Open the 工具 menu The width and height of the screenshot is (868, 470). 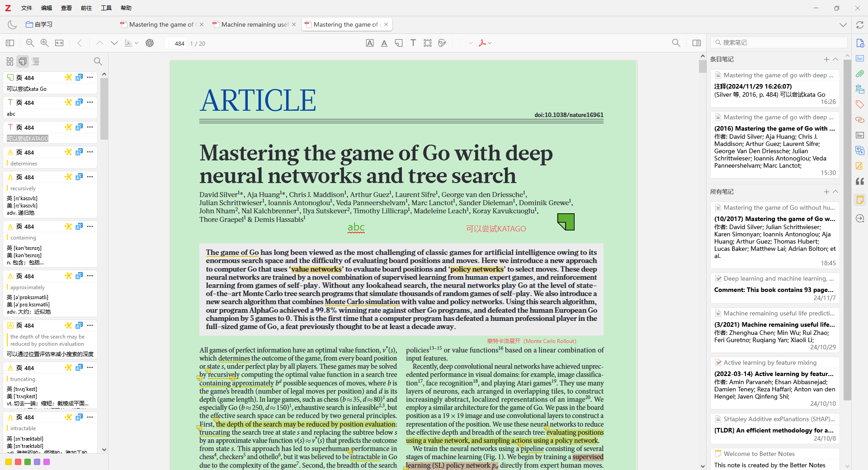tap(106, 8)
